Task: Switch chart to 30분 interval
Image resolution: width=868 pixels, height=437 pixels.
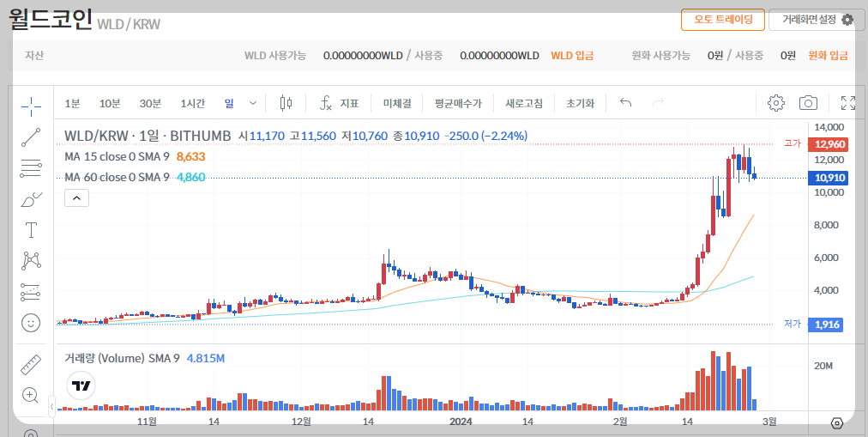Action: (150, 103)
